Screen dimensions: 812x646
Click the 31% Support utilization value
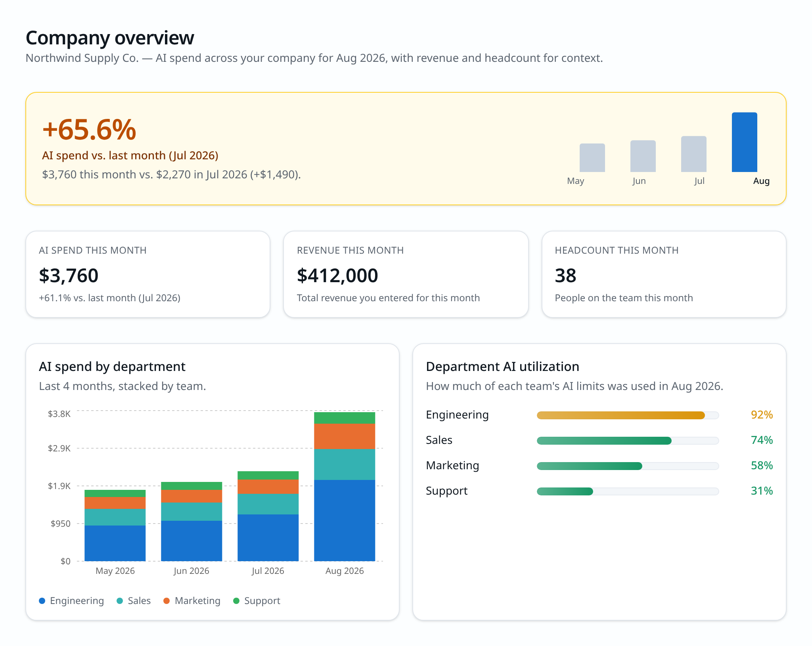click(762, 491)
